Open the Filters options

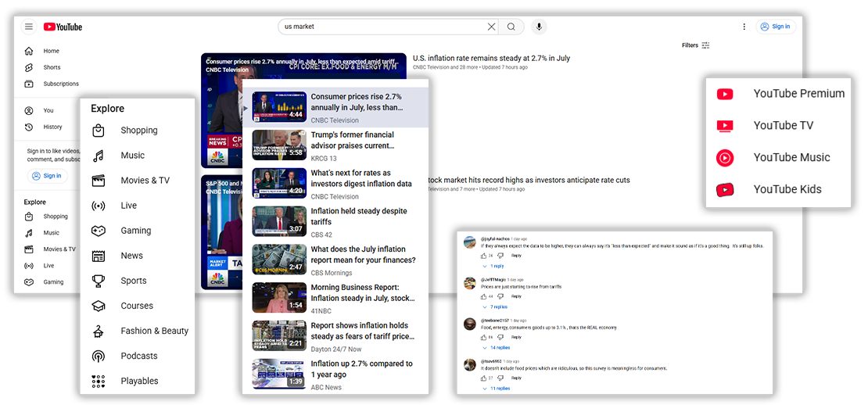click(x=695, y=45)
